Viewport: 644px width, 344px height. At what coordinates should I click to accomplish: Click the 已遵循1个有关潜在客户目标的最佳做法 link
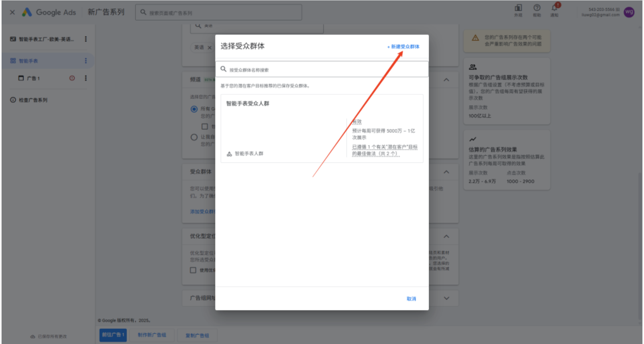pos(385,150)
